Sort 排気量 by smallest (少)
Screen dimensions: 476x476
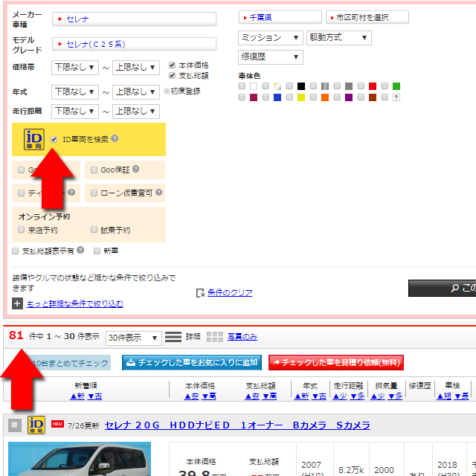coord(378,396)
